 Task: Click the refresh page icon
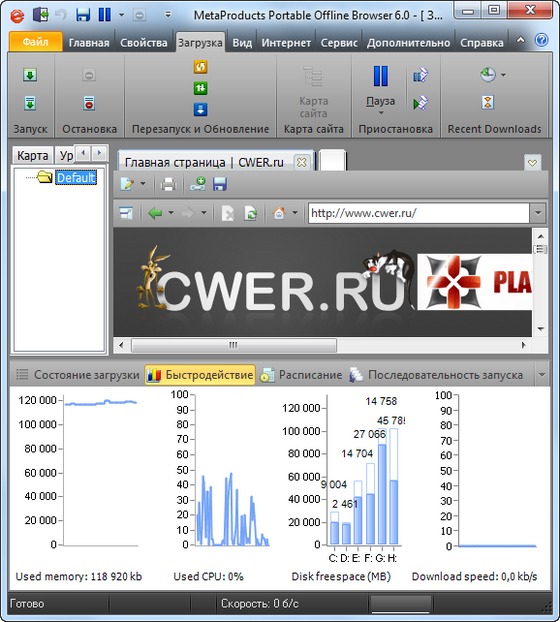(250, 213)
